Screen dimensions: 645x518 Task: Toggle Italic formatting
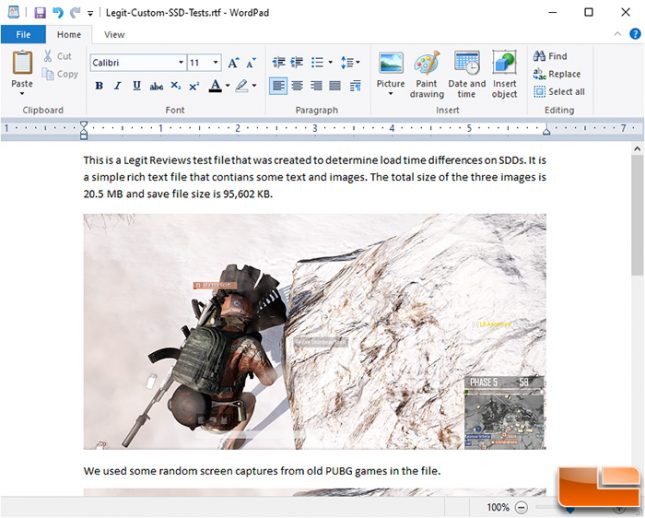118,86
